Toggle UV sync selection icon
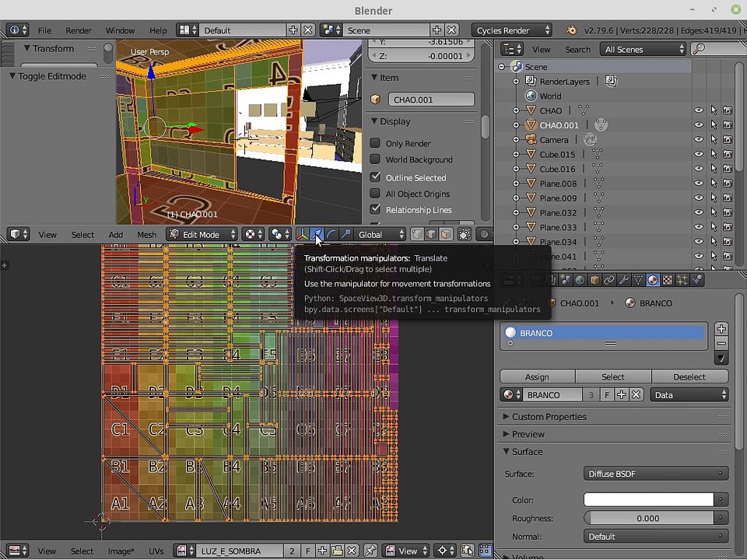Viewport: 747px width, 560px height. click(x=468, y=551)
